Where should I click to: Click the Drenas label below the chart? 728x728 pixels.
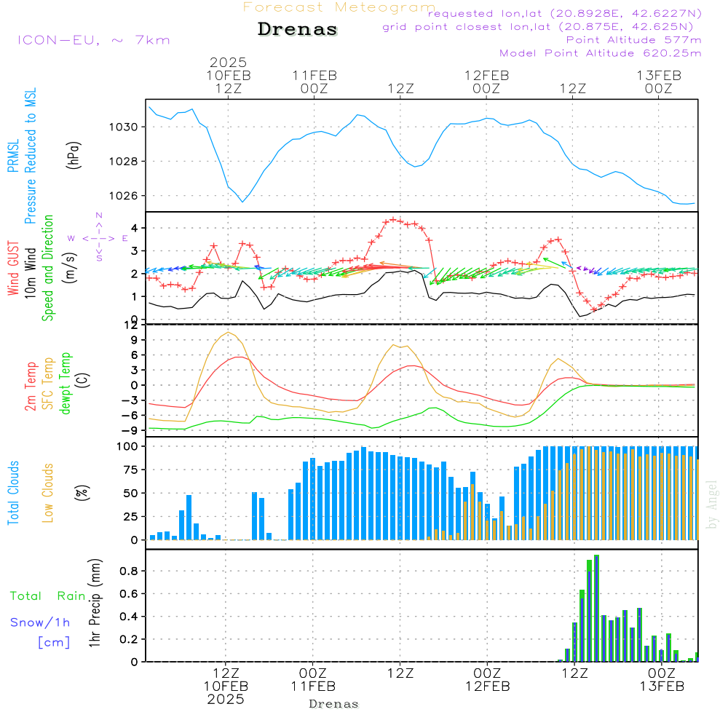(334, 704)
